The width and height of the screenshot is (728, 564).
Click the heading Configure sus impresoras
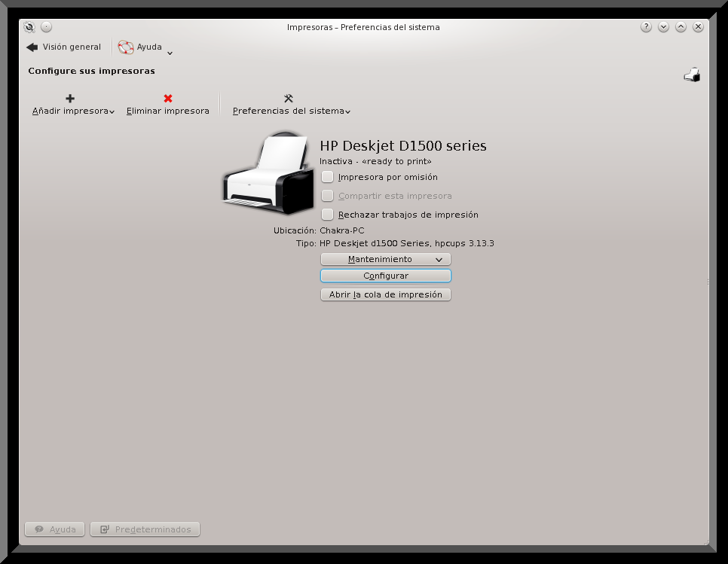tap(91, 71)
